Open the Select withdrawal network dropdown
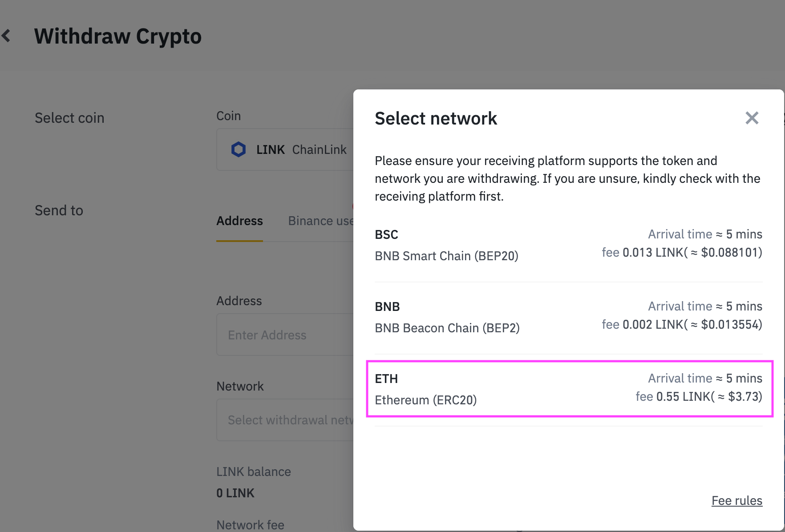785x532 pixels. [285, 420]
